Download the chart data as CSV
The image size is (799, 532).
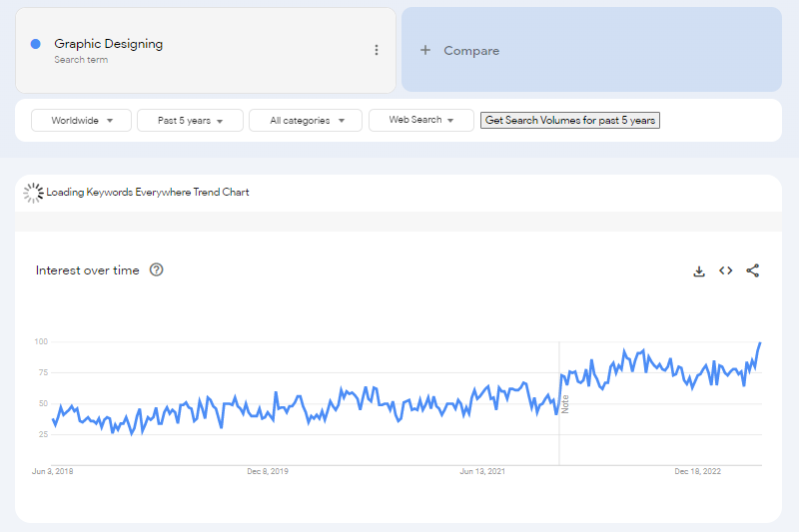699,270
